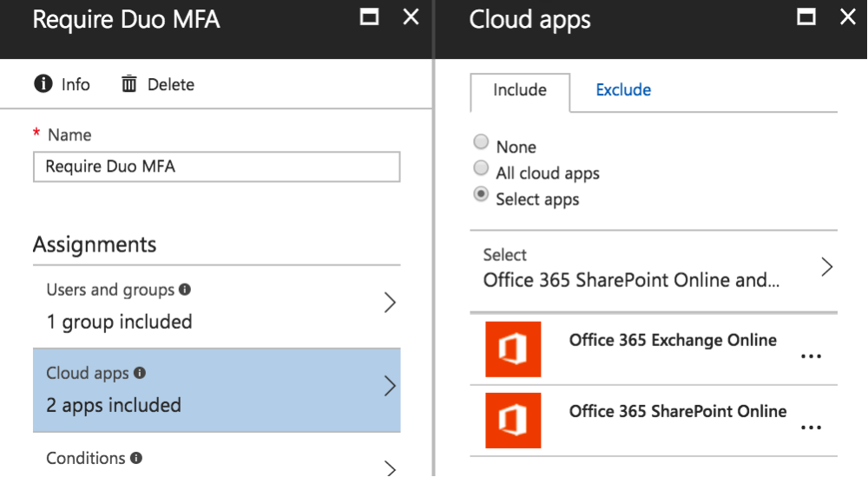Open ellipsis menu for Office 365 Exchange Online

coord(811,356)
